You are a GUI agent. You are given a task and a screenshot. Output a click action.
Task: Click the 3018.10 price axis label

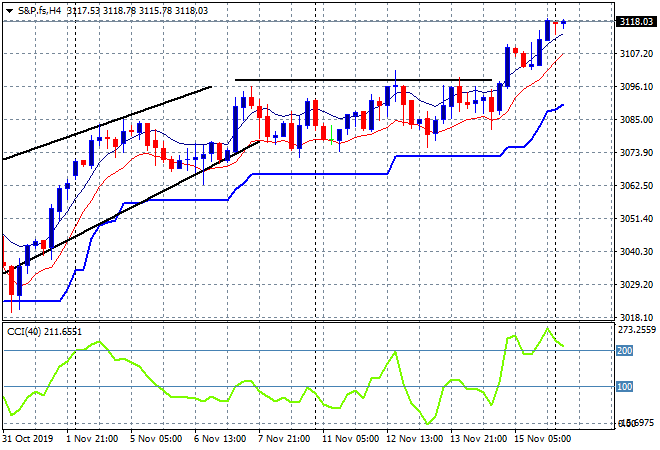tap(636, 317)
